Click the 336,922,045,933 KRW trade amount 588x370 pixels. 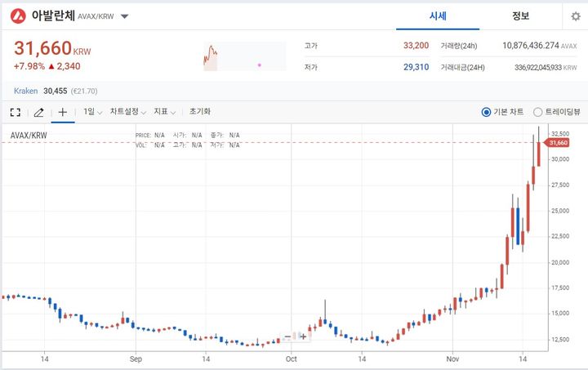pyautogui.click(x=546, y=68)
